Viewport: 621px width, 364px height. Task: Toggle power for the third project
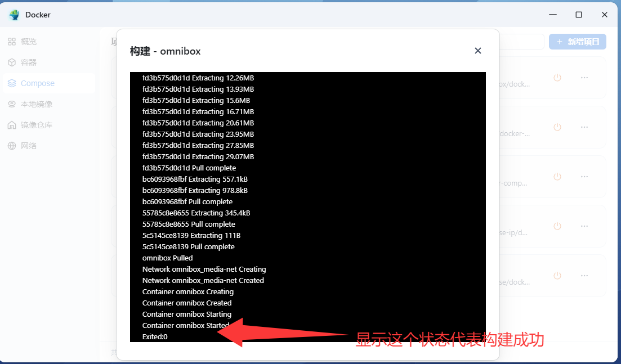[557, 177]
